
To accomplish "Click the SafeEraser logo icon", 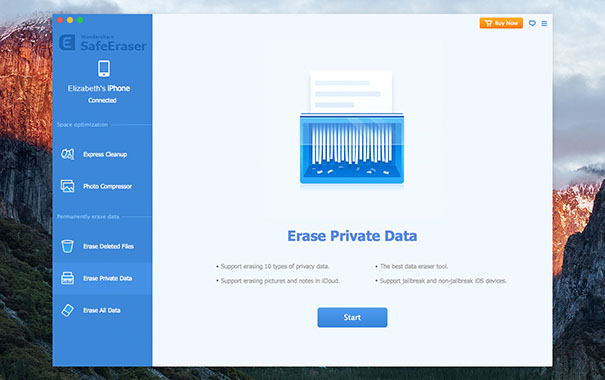I will click(x=67, y=42).
